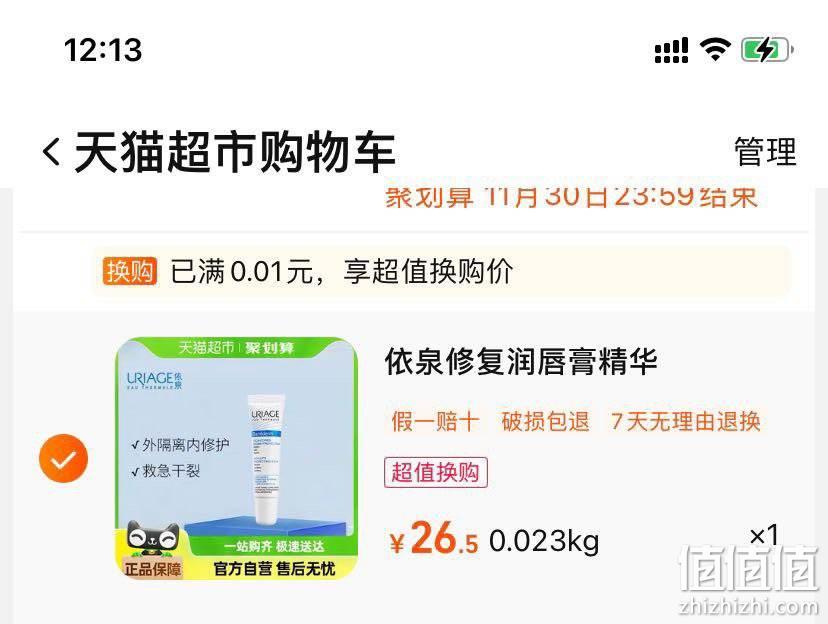Tap the cellular signal bars icon
The image size is (828, 624).
pyautogui.click(x=671, y=50)
